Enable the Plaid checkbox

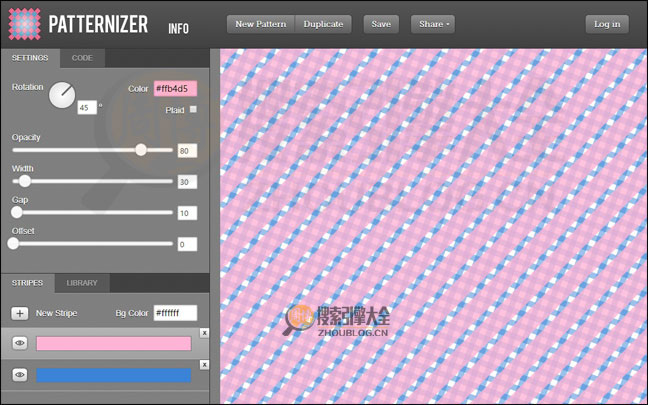coord(193,110)
